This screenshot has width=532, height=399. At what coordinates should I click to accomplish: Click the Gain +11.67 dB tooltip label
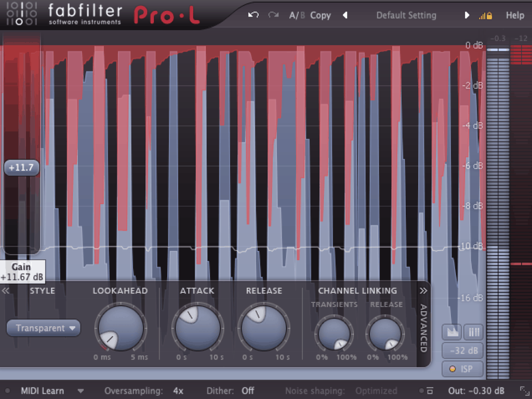click(x=22, y=272)
